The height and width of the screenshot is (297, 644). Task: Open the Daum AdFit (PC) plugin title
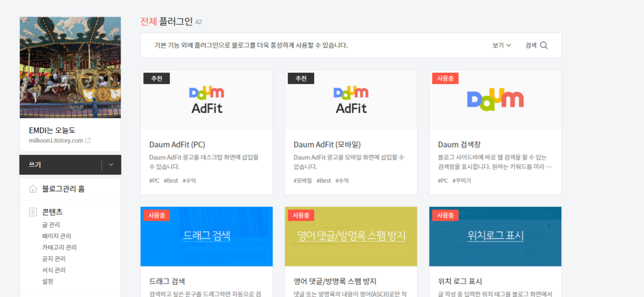[177, 145]
